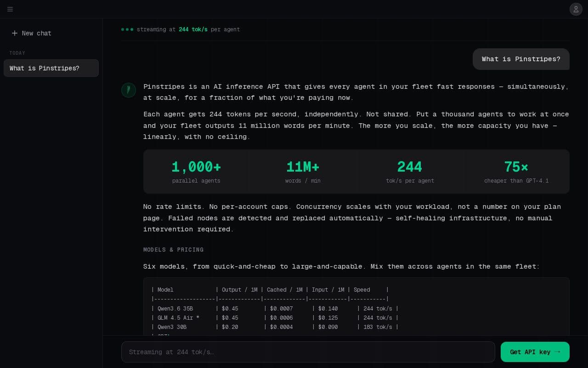588x368 pixels.
Task: Click the "What is Pinstripes?" user message bubble
Action: (521, 59)
